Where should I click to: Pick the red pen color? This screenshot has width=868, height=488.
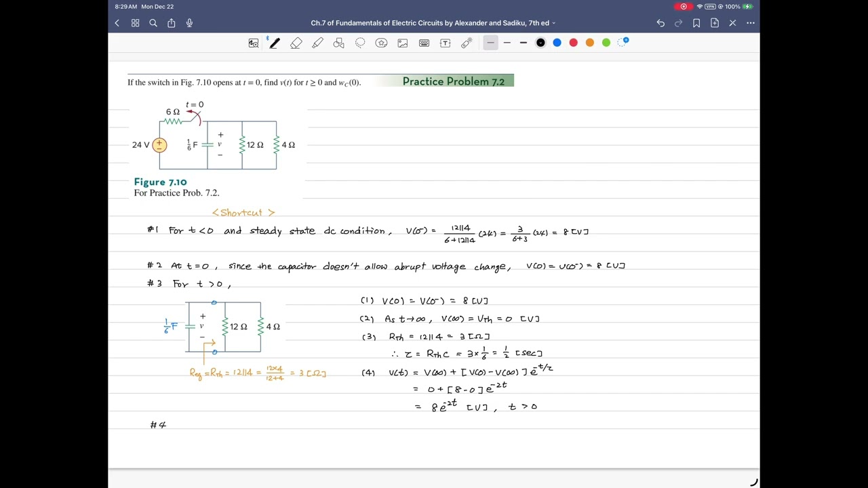573,43
